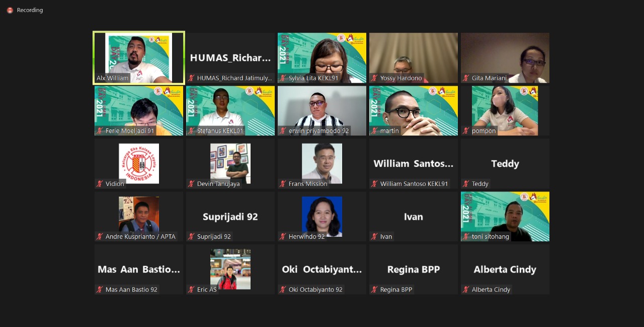Select Devin Tanujaya's profile photo
The image size is (644, 327).
(x=230, y=163)
